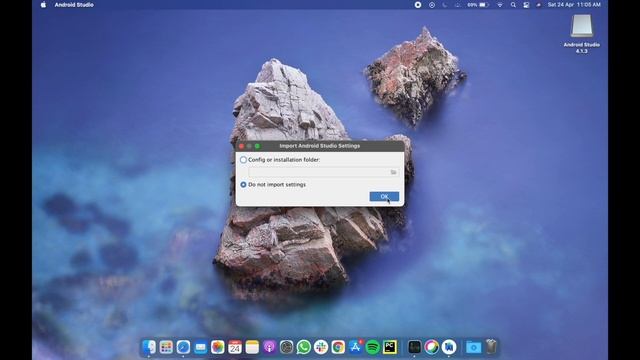Open Mail from the dock
The height and width of the screenshot is (360, 640).
click(200, 347)
